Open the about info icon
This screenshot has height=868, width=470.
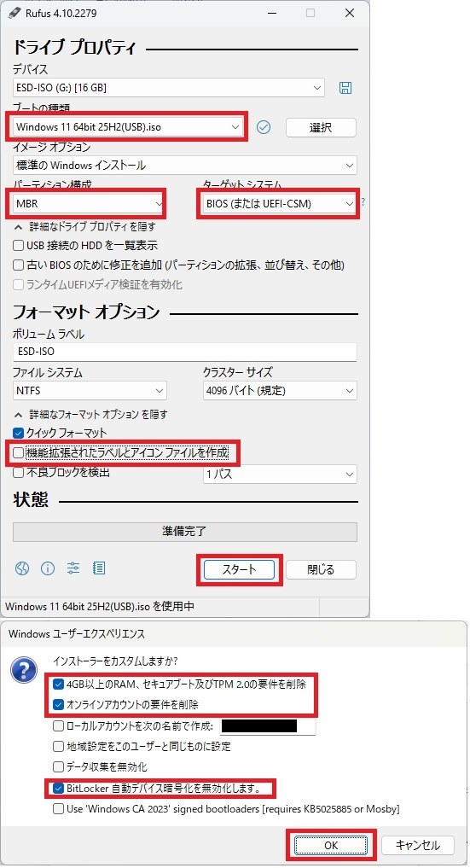(48, 568)
